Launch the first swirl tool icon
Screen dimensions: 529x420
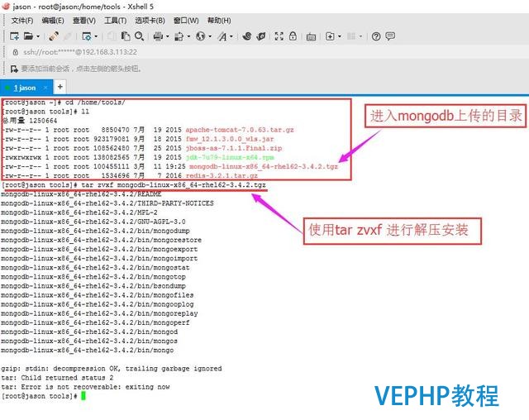coord(247,36)
